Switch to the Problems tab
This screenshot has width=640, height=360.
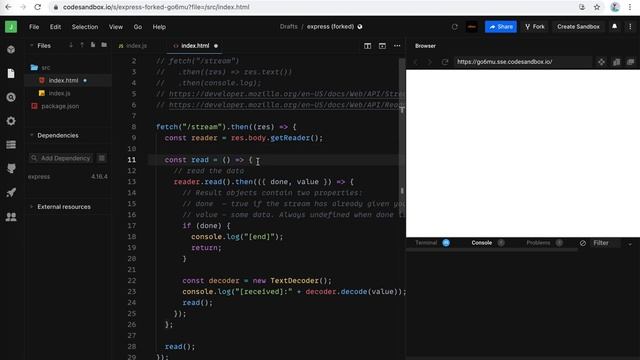544,243
